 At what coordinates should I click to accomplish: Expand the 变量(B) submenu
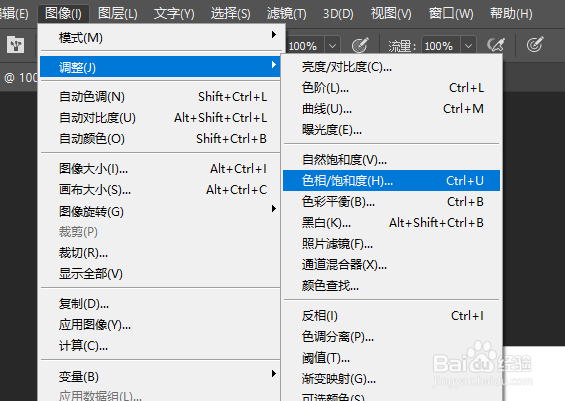point(160,377)
